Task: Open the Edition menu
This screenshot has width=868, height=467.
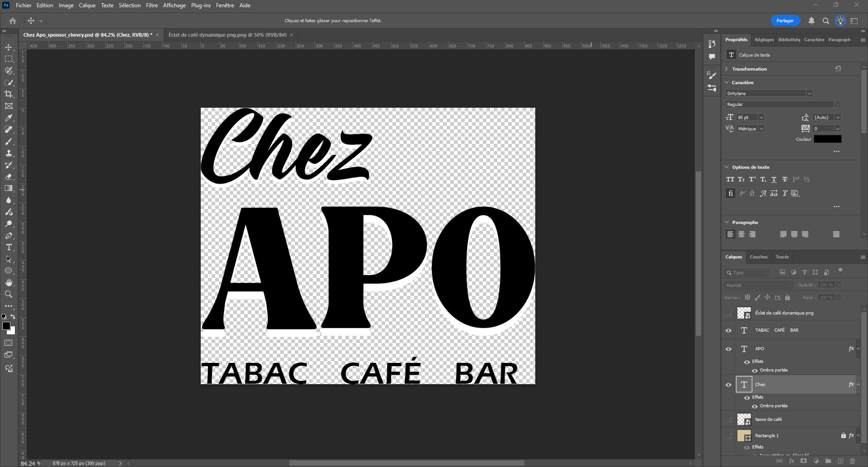Action: (45, 5)
